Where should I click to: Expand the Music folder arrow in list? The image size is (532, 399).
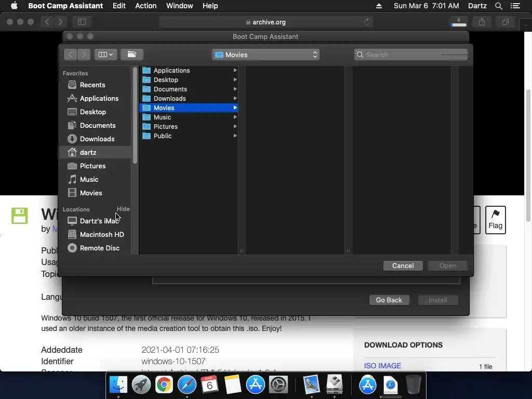pyautogui.click(x=235, y=117)
